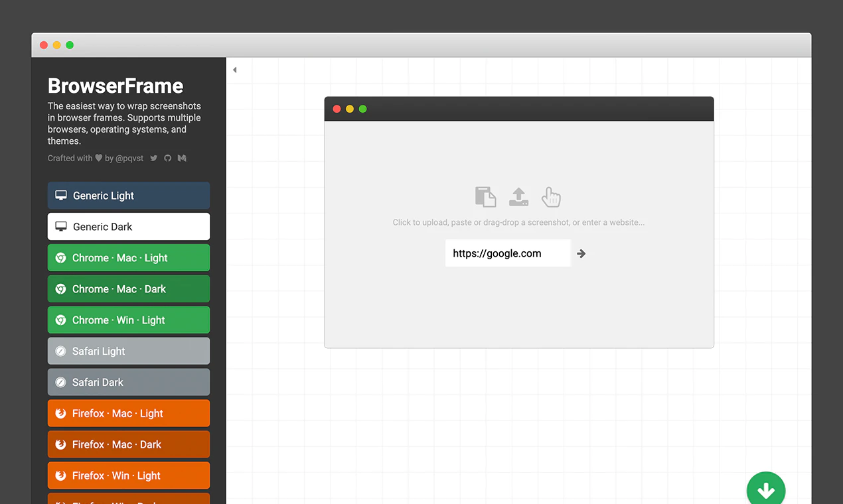The height and width of the screenshot is (504, 843).
Task: Focus the website URL input field
Action: click(x=508, y=253)
